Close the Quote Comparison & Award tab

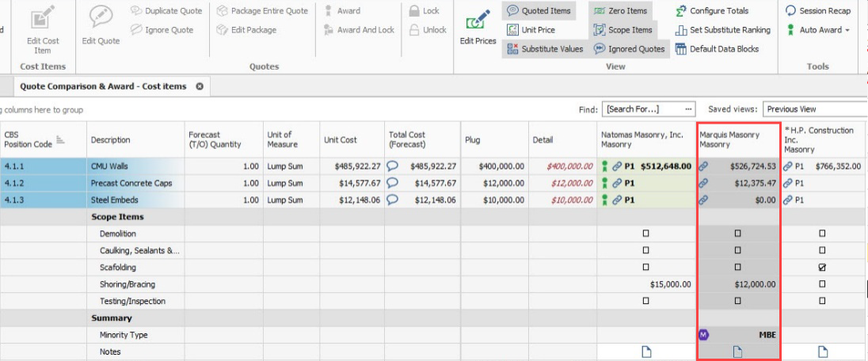[x=200, y=86]
